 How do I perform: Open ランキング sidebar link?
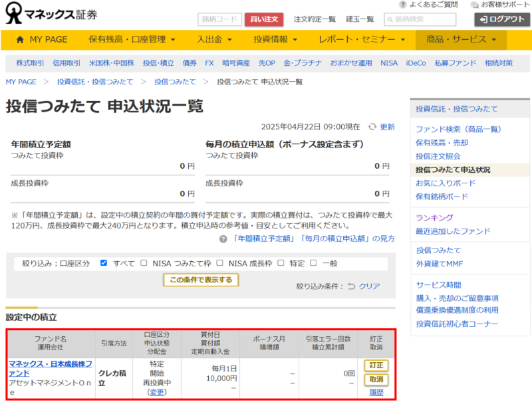(x=434, y=217)
